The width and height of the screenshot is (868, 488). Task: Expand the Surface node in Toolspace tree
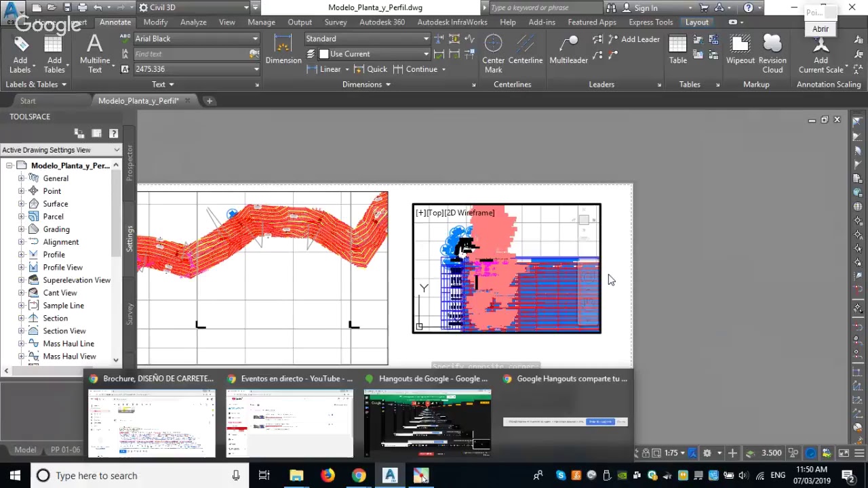tap(21, 204)
